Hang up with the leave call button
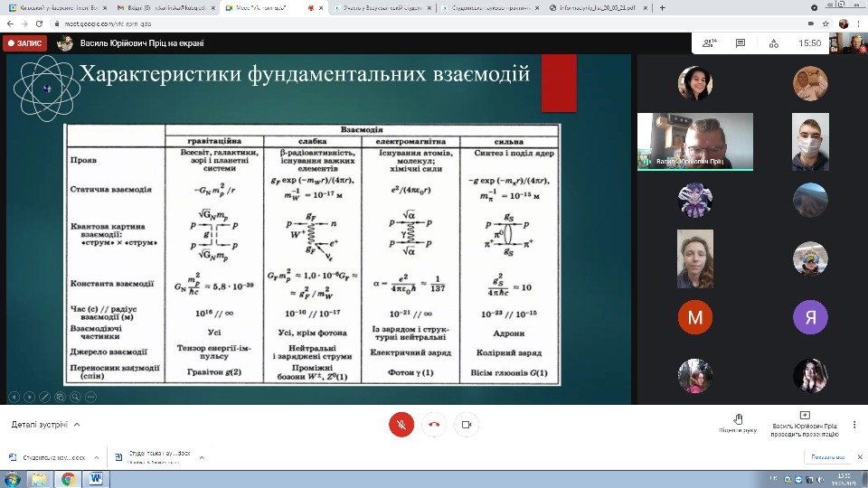868x488 pixels. tap(434, 424)
